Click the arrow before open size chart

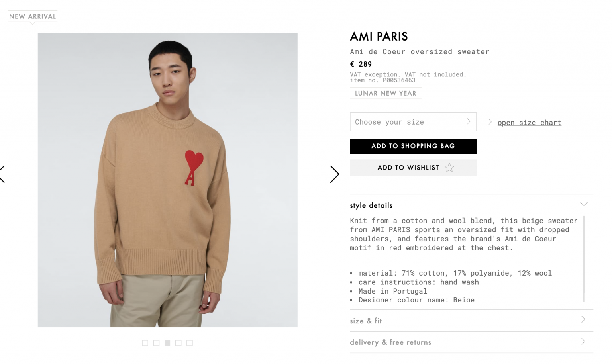490,122
